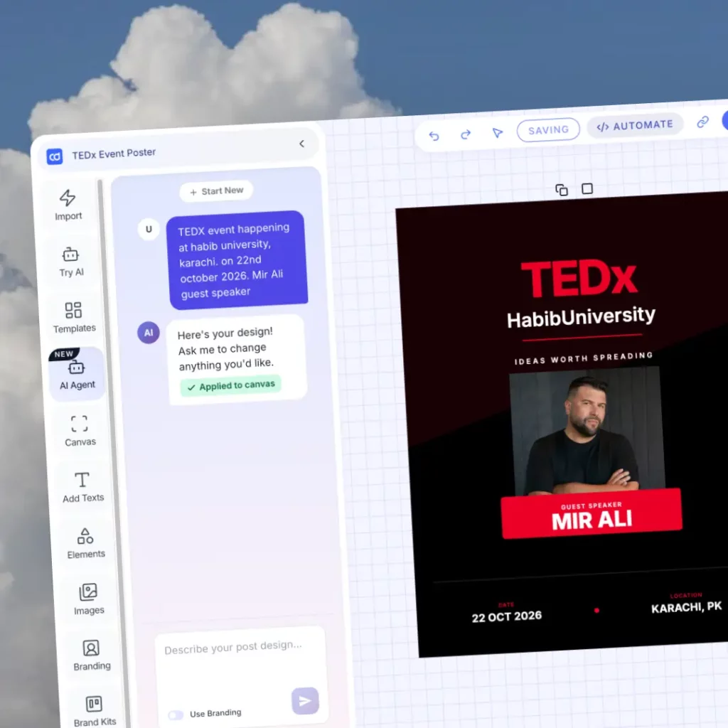The image size is (728, 728).
Task: Open the Branding panel
Action: (x=92, y=655)
